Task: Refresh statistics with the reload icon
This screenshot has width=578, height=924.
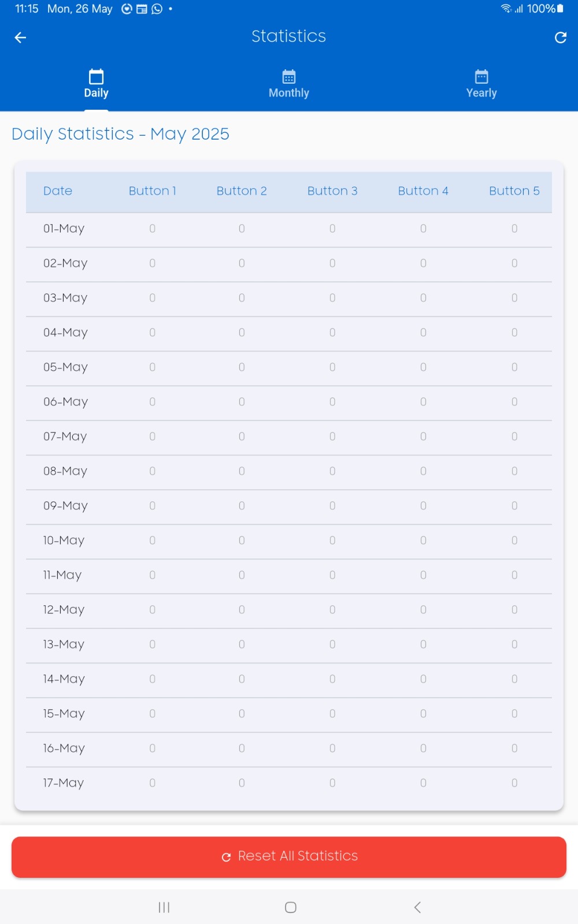Action: pyautogui.click(x=560, y=38)
